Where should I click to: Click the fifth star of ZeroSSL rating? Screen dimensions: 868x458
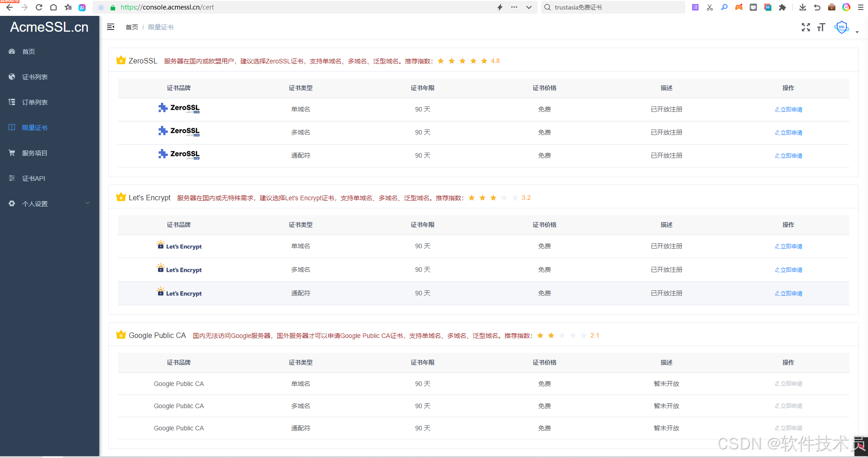click(484, 61)
